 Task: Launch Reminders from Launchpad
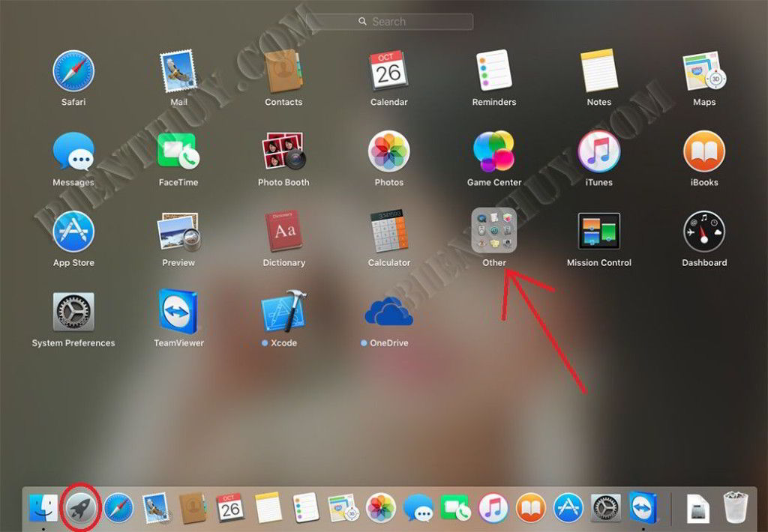click(x=493, y=71)
